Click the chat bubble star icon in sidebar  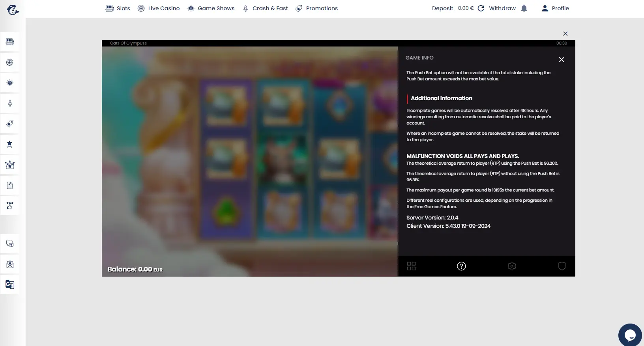[x=10, y=244]
